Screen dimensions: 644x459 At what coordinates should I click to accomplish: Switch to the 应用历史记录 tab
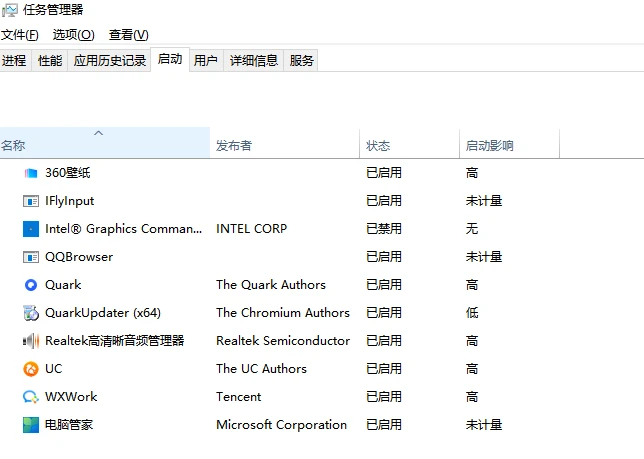[110, 61]
